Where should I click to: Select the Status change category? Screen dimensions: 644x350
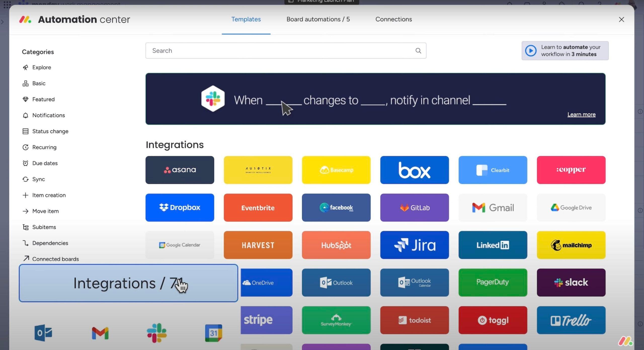45,131
